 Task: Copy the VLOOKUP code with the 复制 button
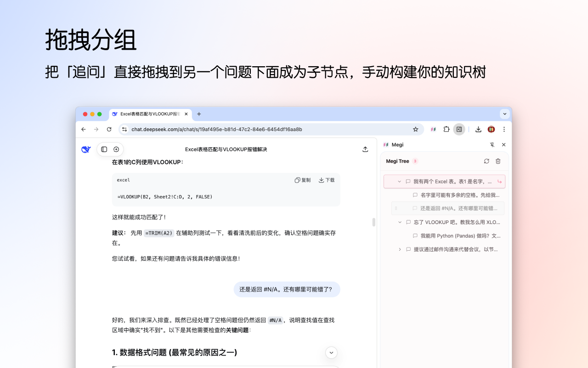(303, 180)
